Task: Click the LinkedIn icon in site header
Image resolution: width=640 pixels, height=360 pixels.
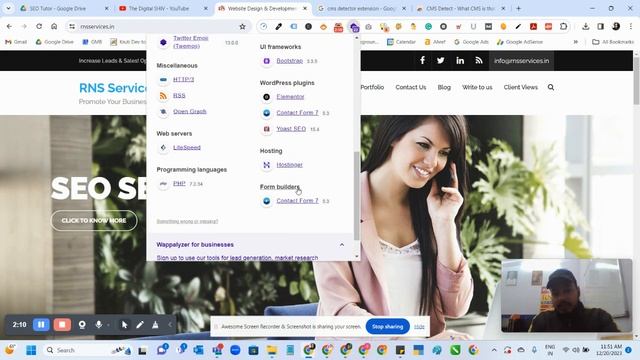Action: pos(460,60)
